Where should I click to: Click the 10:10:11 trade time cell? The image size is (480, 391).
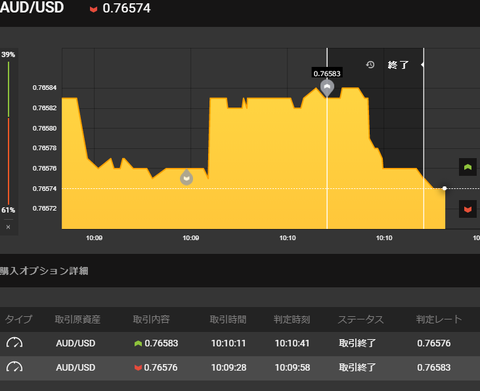(x=229, y=343)
